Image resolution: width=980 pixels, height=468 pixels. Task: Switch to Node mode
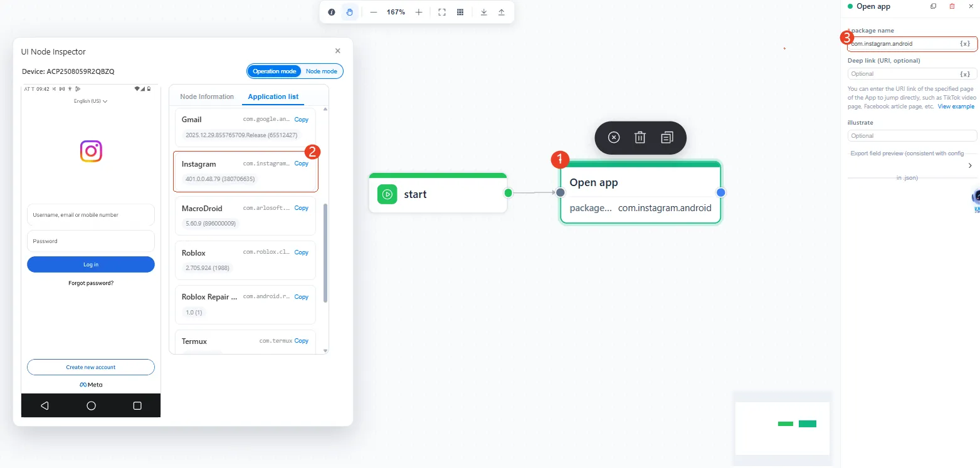[322, 71]
